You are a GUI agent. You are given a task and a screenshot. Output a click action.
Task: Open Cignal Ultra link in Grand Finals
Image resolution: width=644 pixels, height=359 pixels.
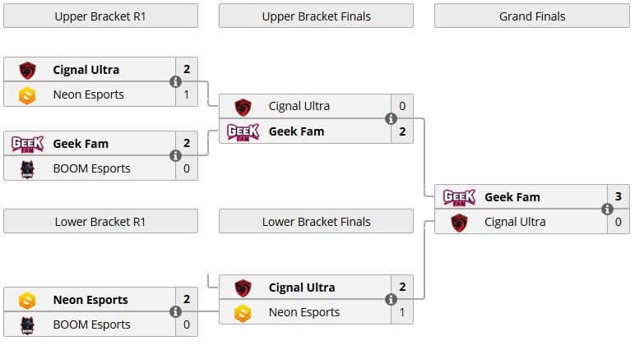coord(516,222)
